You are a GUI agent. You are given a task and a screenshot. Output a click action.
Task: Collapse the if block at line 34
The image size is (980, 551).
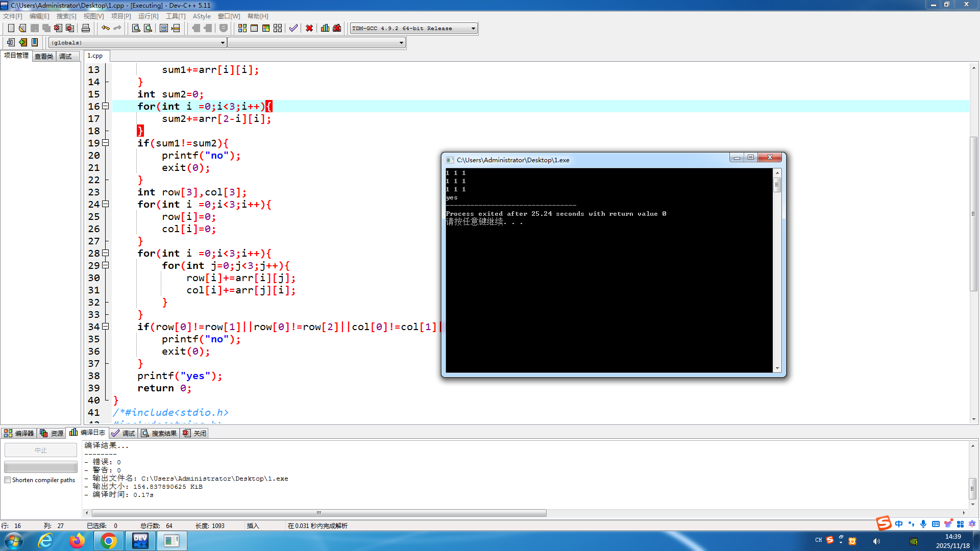tap(106, 327)
